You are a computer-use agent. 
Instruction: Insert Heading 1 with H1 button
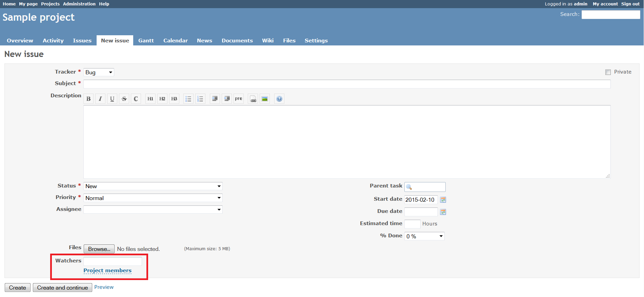pos(150,99)
